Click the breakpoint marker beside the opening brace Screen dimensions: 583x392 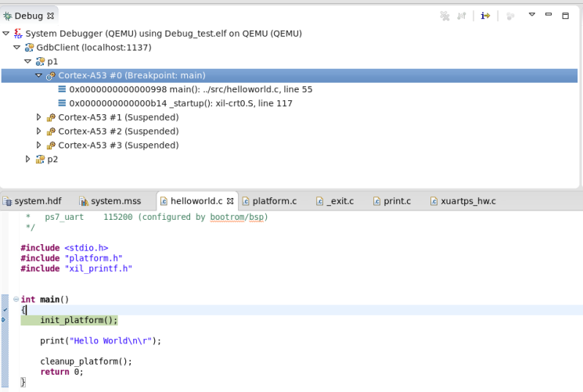[5, 309]
